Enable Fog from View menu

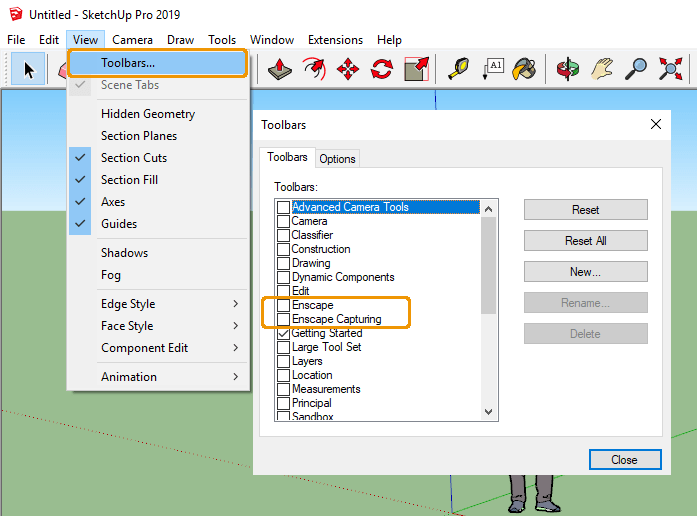(158, 275)
